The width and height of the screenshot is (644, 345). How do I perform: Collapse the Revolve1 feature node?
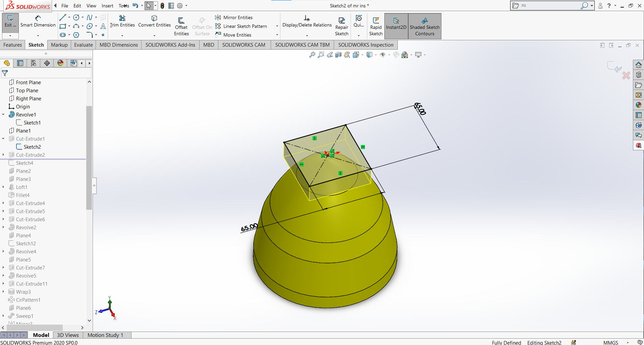pos(3,115)
